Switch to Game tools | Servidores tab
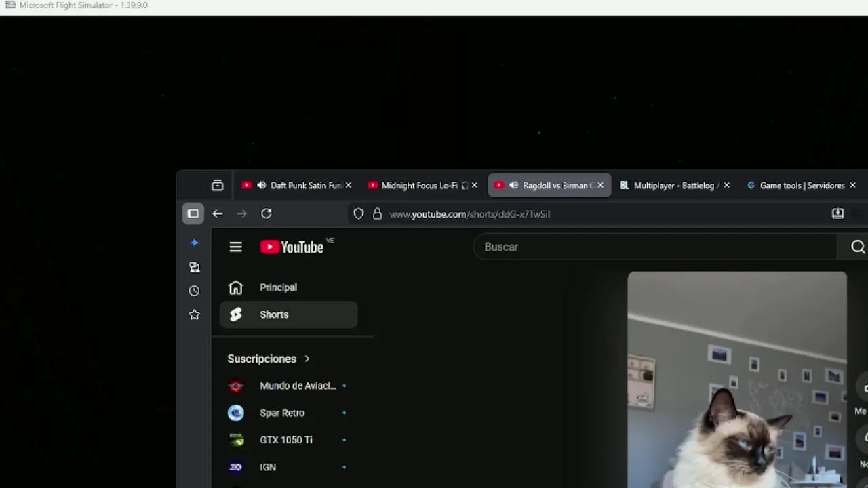 pos(802,185)
